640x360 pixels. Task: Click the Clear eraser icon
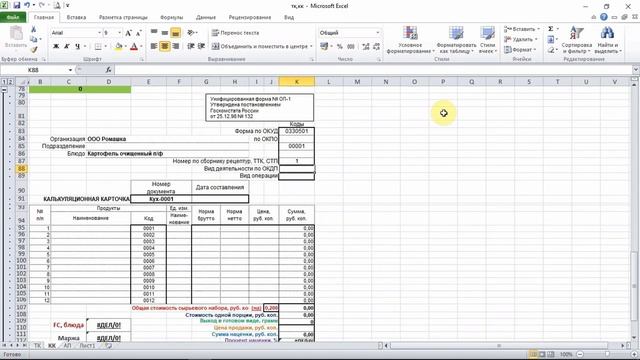(x=551, y=49)
